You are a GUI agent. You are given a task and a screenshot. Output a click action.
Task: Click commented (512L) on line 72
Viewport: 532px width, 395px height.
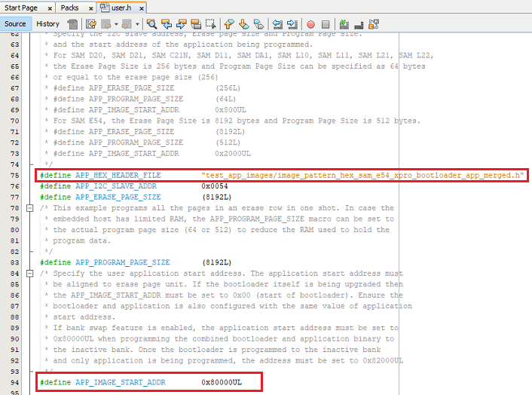228,142
